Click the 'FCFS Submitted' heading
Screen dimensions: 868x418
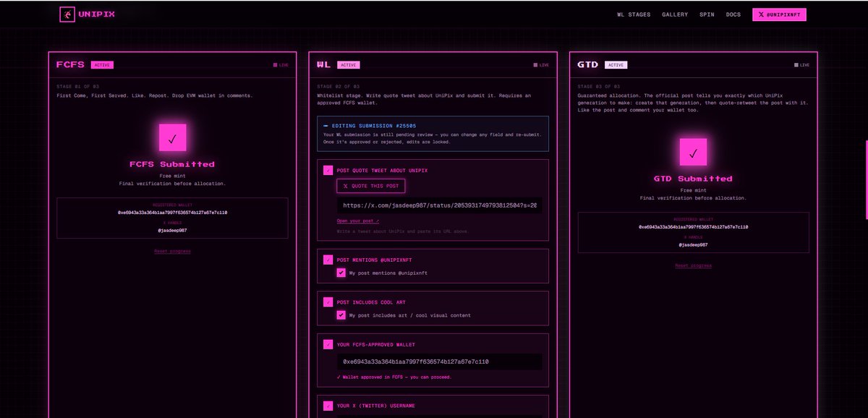coord(172,164)
